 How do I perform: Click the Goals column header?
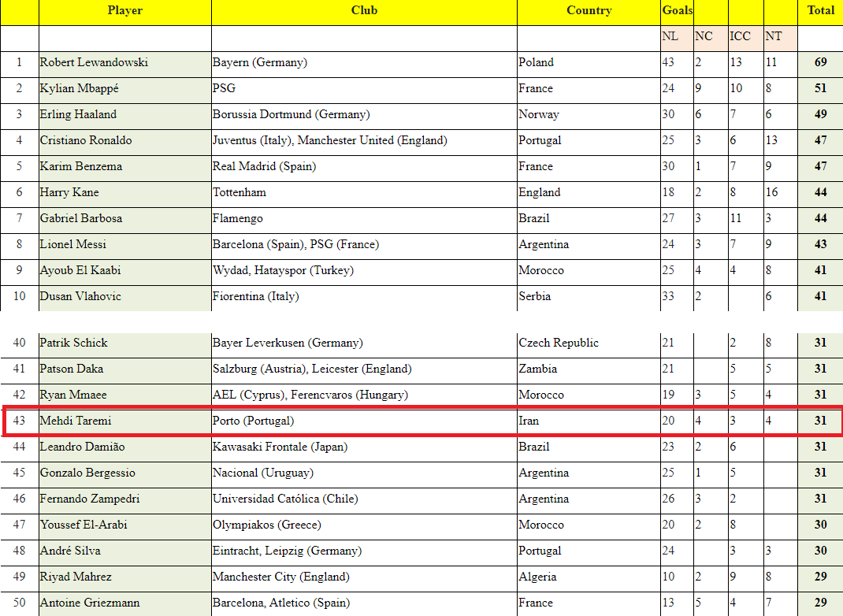click(677, 11)
